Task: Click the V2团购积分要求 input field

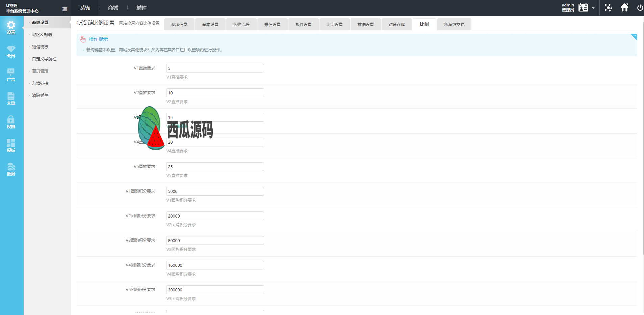Action: click(x=215, y=216)
